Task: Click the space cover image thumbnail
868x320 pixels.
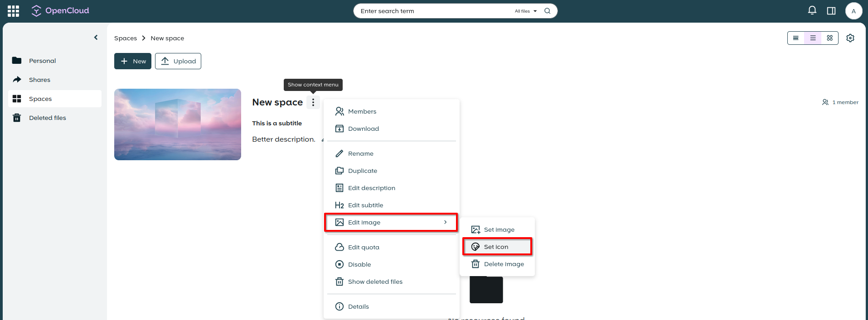Action: pos(177,124)
